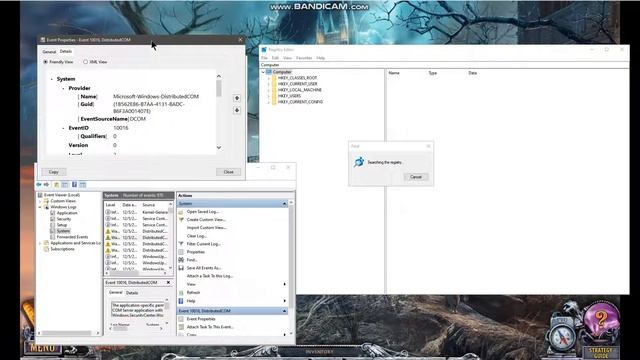Click the Strategy Guide orb in the game
Viewport: 640px width, 360px height.
[601, 320]
